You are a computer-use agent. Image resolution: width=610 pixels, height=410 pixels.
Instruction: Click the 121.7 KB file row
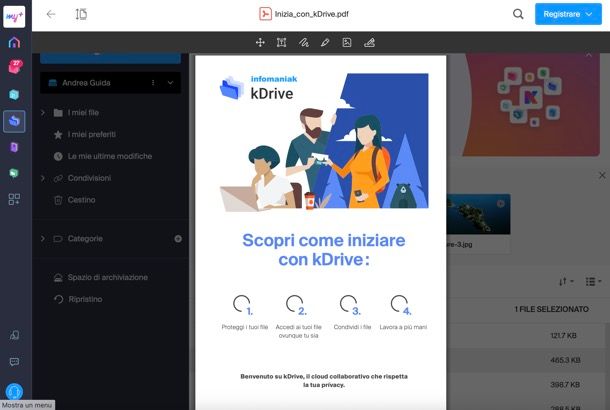pos(525,336)
